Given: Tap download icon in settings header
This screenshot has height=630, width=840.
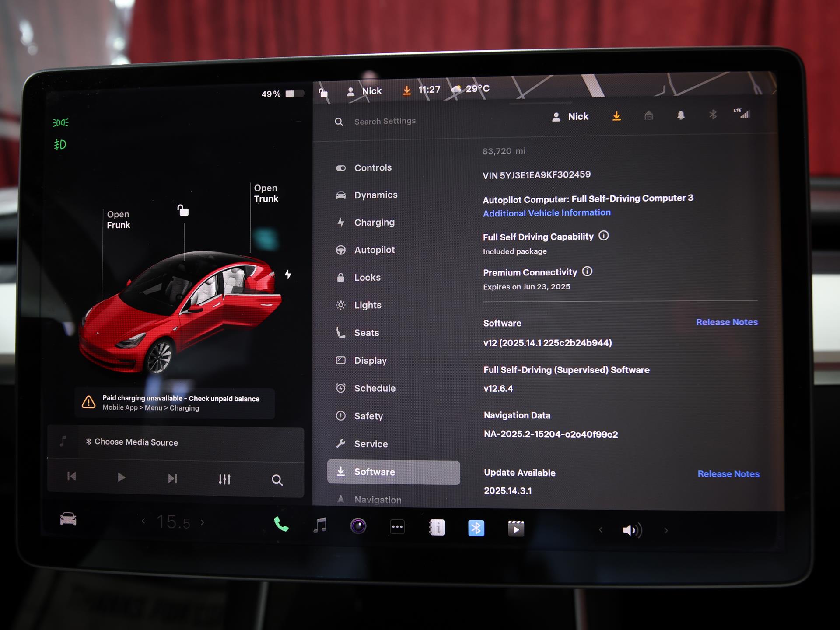Looking at the screenshot, I should coord(616,116).
